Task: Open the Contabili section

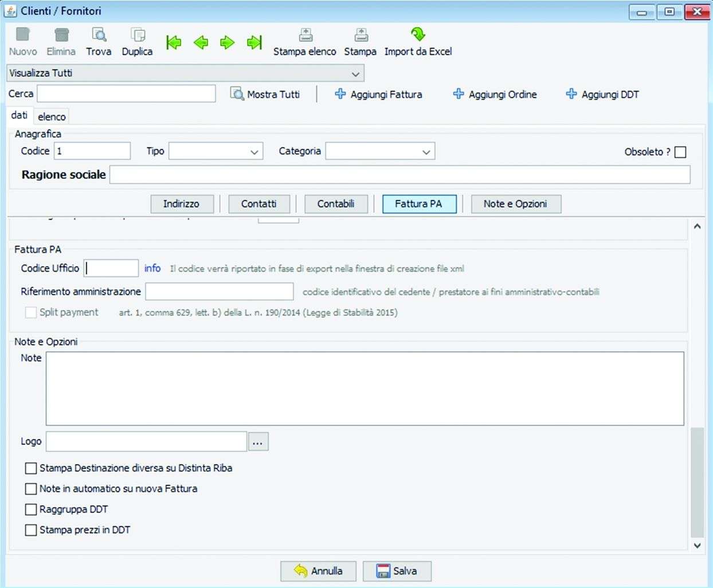Action: pos(336,204)
